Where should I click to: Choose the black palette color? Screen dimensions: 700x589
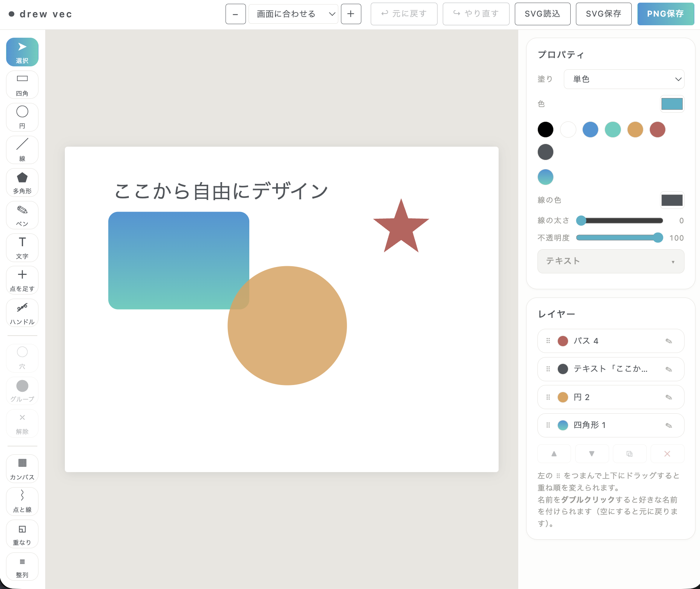[x=545, y=130]
